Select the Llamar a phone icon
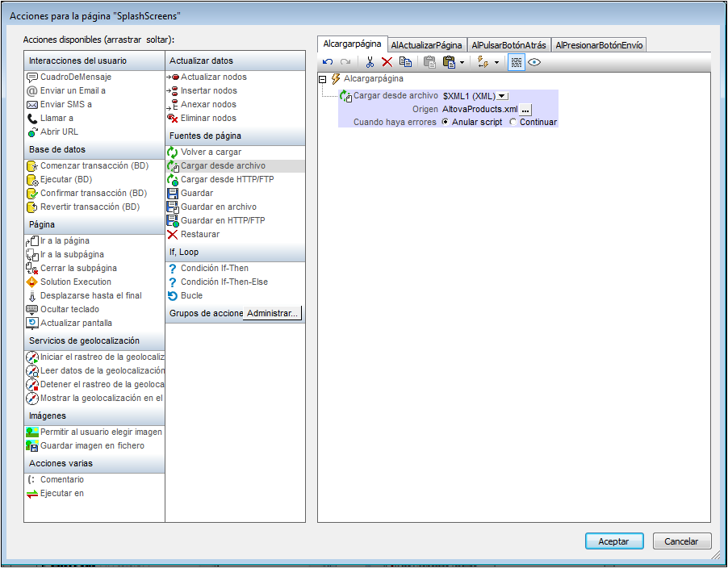This screenshot has height=568, width=728. coord(32,119)
